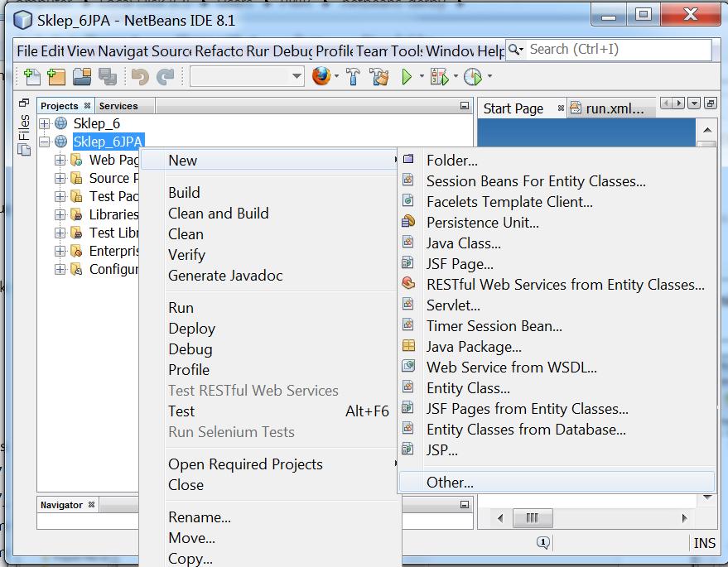728x567 pixels.
Task: Click the Debug Project toolbar icon
Action: click(439, 76)
